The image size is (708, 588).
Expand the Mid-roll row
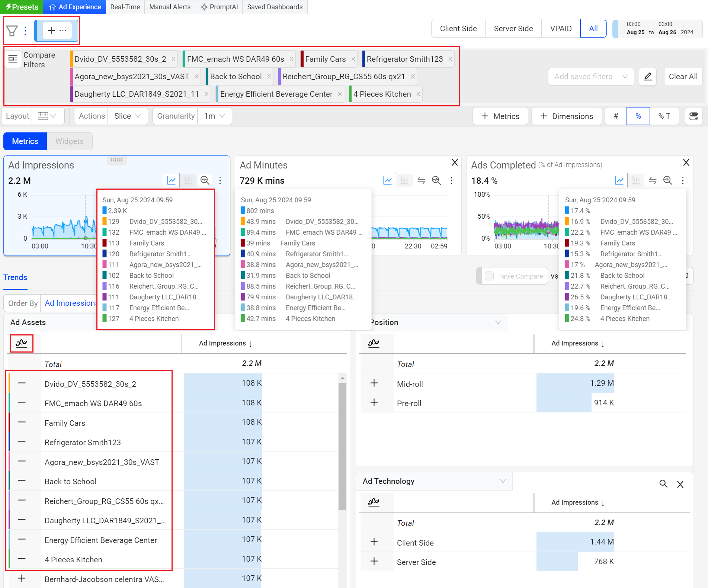[374, 383]
